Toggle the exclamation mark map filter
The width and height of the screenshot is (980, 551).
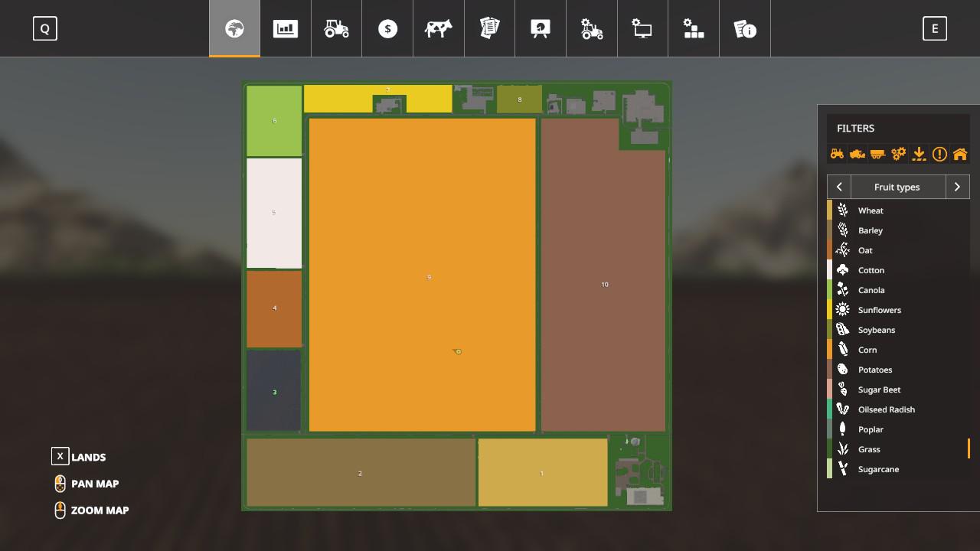point(939,154)
